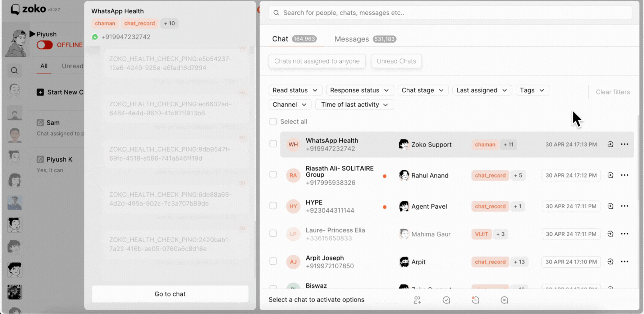
Task: Open the Sam chat in left list
Action: click(x=57, y=128)
